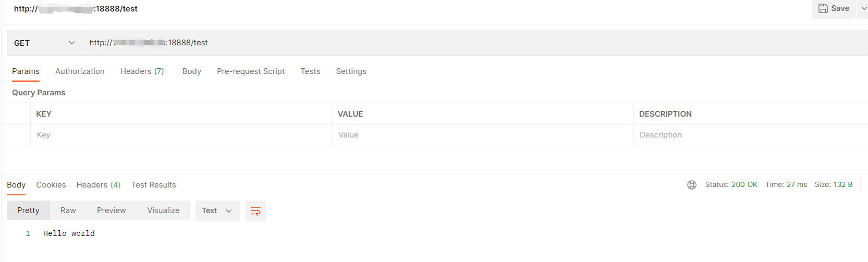Switch to the Authorization tab
Screen dimensions: 868x262
click(x=80, y=71)
